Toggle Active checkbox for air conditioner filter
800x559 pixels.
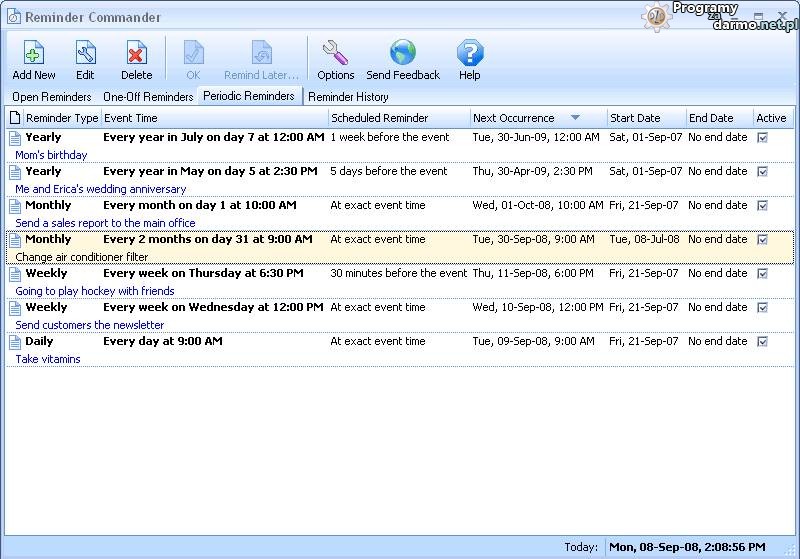[x=763, y=240]
